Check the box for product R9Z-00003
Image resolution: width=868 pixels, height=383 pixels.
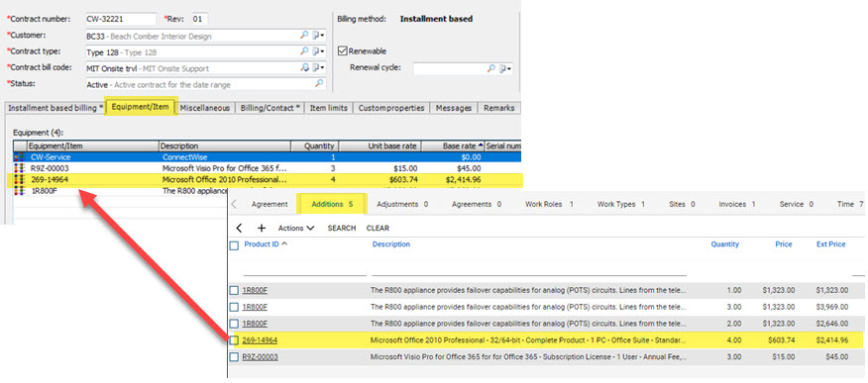pyautogui.click(x=234, y=357)
